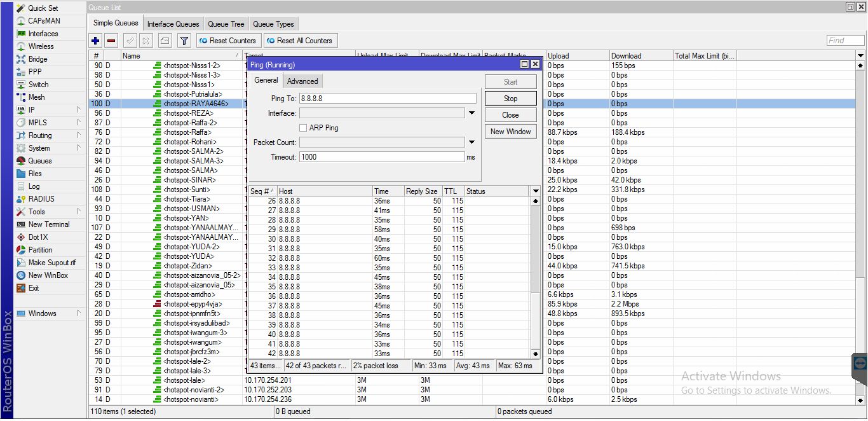Open the Interface dropdown in Ping window
The height and width of the screenshot is (421, 868).
point(471,113)
